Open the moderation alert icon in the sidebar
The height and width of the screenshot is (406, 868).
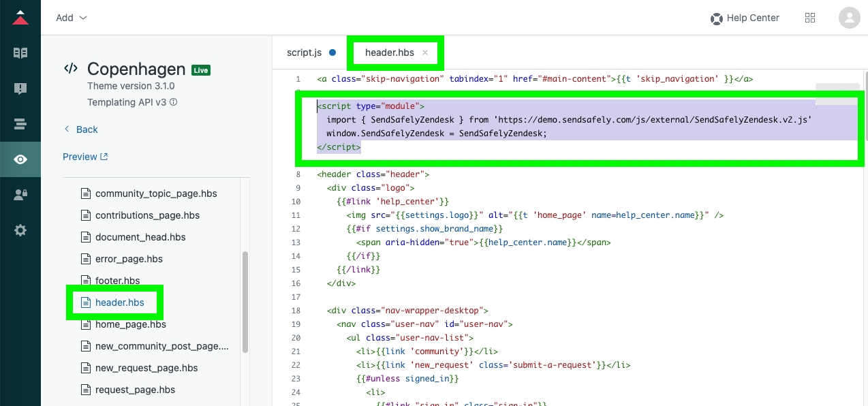click(x=20, y=89)
